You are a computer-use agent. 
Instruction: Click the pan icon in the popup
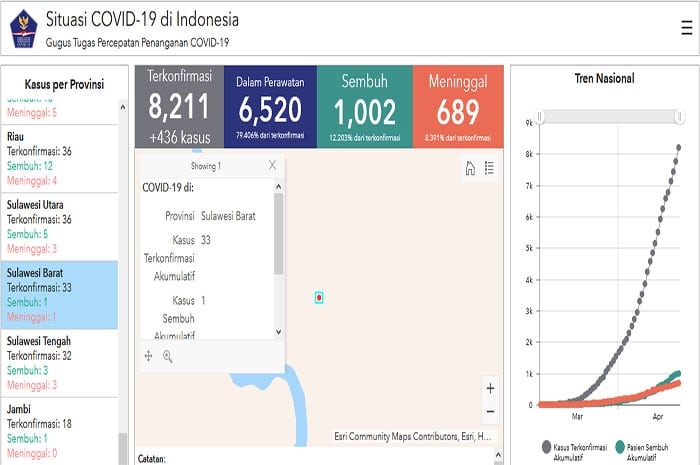(x=149, y=356)
